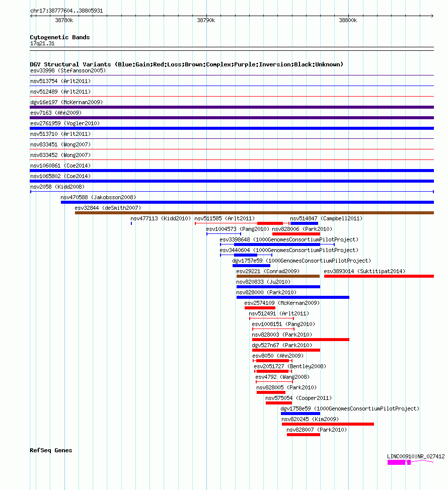Image resolution: width=448 pixels, height=490 pixels.
Task: Select nsv828000 (Park2010) label
Action: [x=266, y=292]
